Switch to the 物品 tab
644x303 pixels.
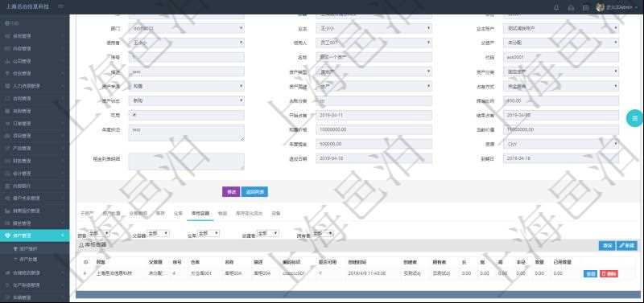pos(222,213)
